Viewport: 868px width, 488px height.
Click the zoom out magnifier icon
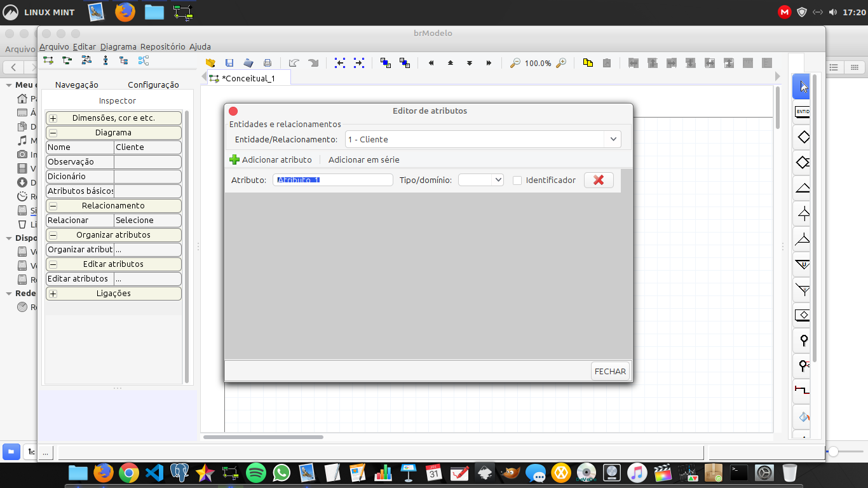click(515, 63)
